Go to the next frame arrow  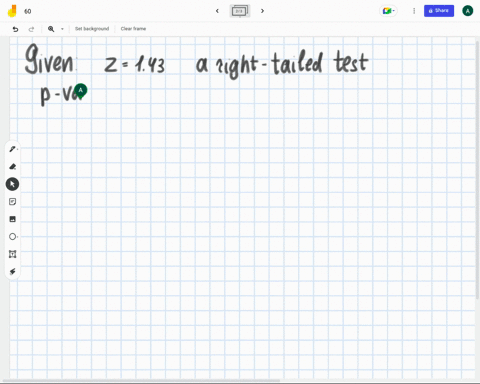click(262, 11)
